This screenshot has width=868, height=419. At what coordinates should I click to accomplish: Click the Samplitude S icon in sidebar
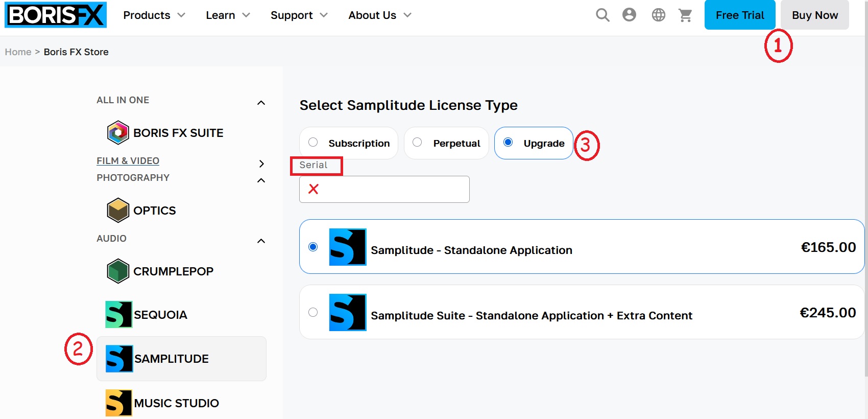tap(119, 359)
